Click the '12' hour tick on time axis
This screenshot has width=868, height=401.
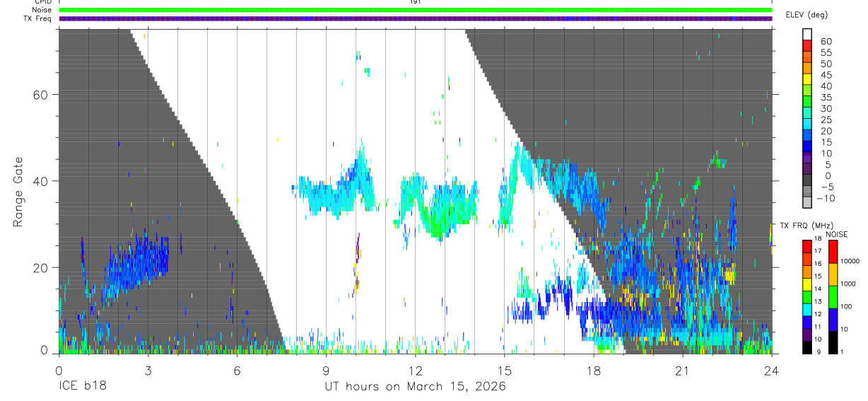[x=415, y=371]
